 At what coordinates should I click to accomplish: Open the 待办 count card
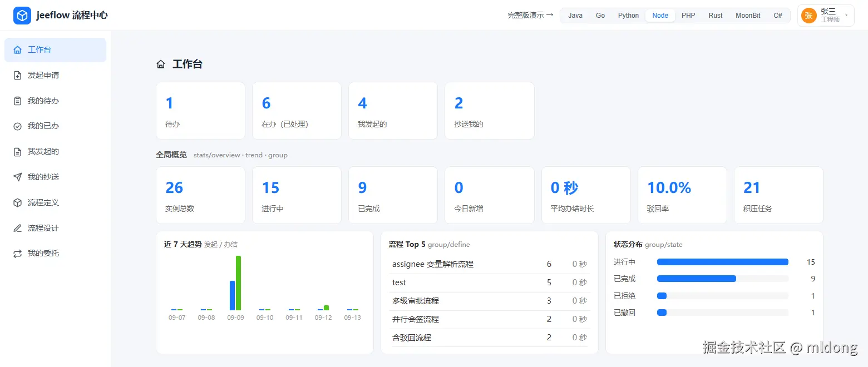click(x=200, y=111)
